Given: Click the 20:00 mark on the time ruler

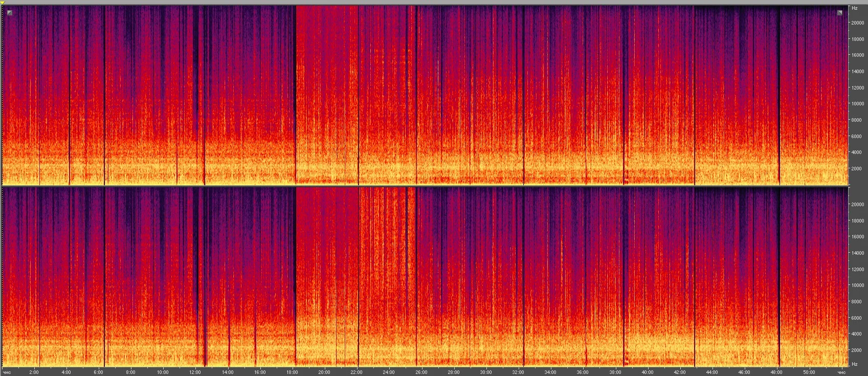Looking at the screenshot, I should tap(324, 372).
